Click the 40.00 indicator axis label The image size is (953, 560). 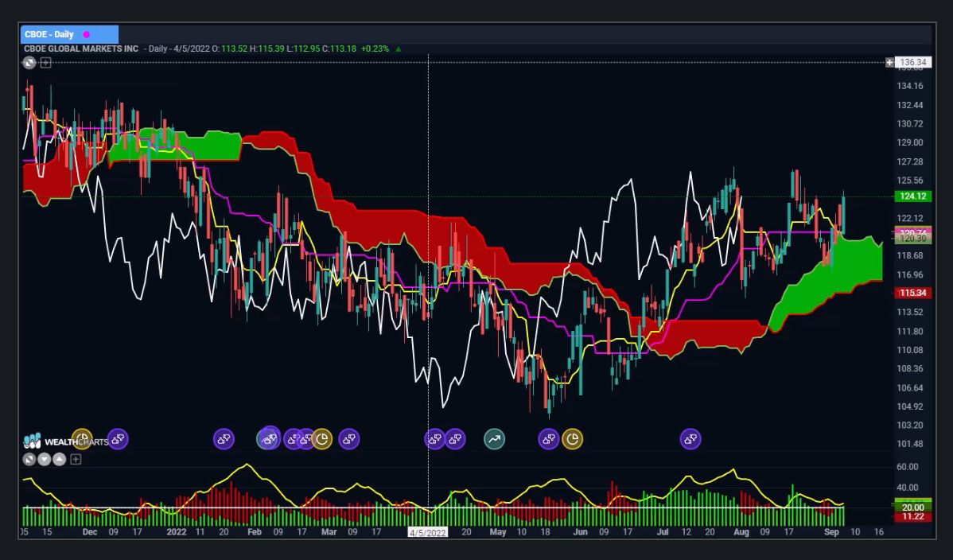(907, 487)
